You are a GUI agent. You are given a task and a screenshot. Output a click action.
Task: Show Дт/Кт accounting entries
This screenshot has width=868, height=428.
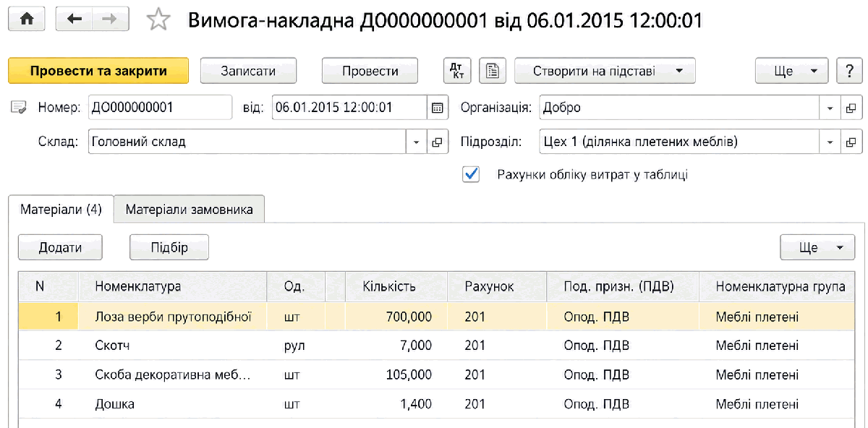point(457,71)
